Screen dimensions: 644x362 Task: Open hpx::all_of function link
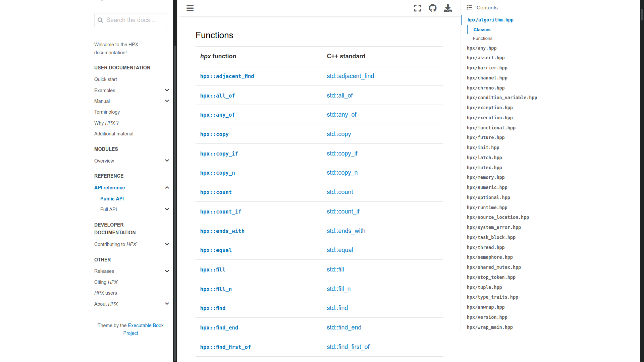click(217, 96)
